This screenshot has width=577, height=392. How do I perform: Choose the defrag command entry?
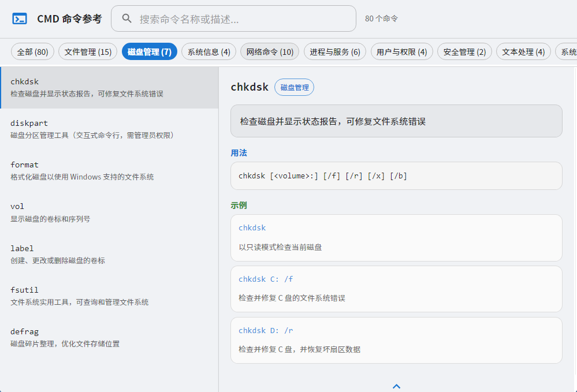pyautogui.click(x=110, y=338)
